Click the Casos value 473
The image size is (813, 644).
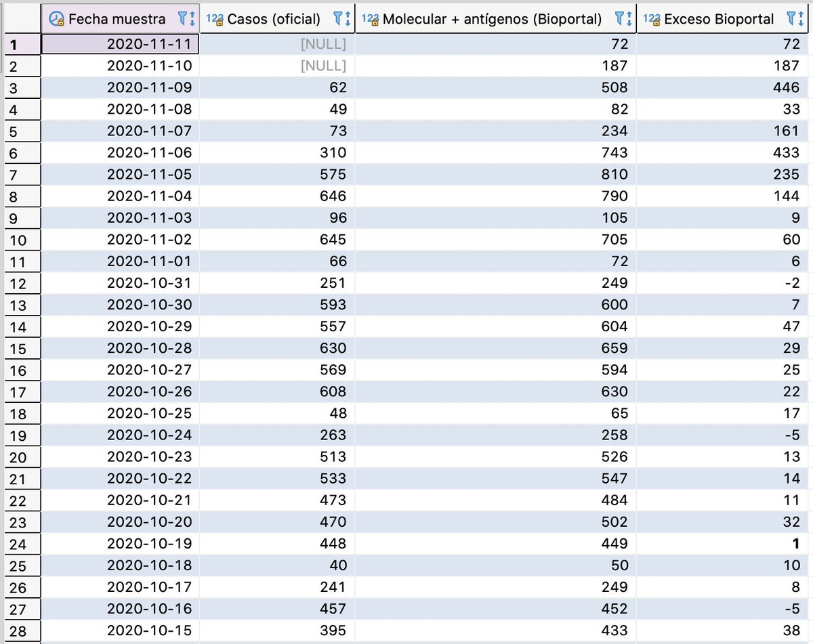point(277,500)
